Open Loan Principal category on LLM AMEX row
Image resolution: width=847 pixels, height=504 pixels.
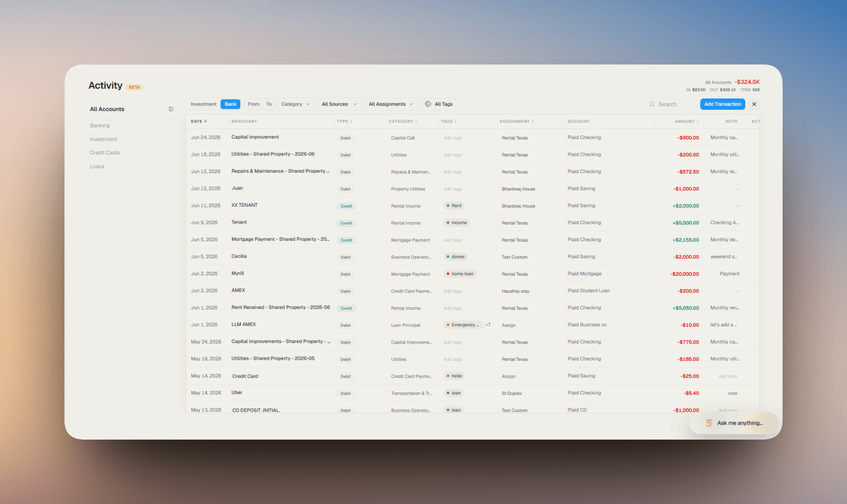tap(406, 325)
